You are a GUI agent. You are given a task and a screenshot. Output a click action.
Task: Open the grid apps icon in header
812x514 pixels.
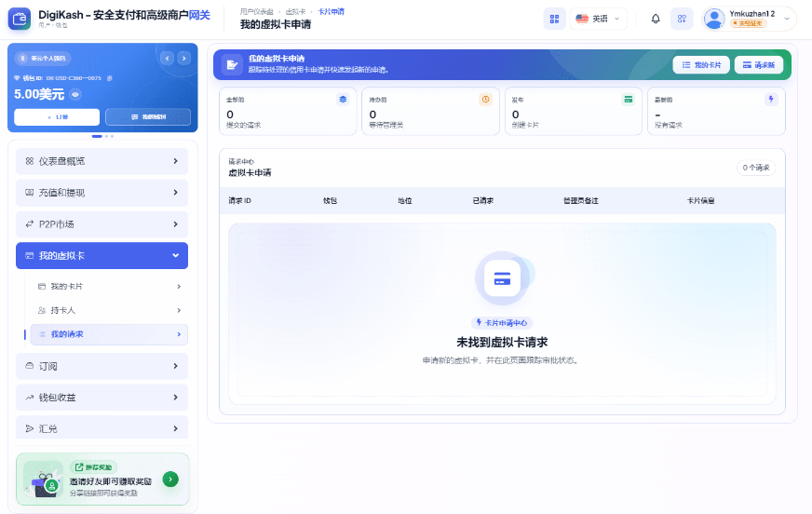[x=554, y=20]
